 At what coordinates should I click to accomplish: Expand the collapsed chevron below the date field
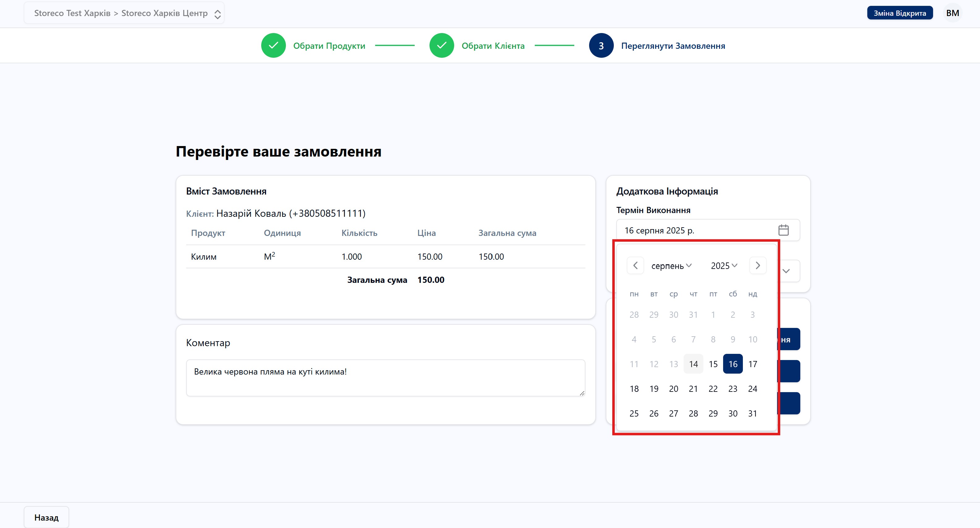click(786, 271)
